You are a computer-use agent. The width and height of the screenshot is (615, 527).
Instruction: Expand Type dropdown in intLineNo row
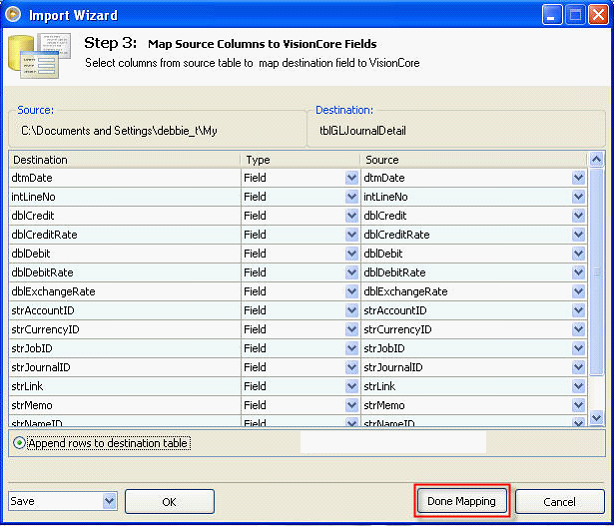351,197
